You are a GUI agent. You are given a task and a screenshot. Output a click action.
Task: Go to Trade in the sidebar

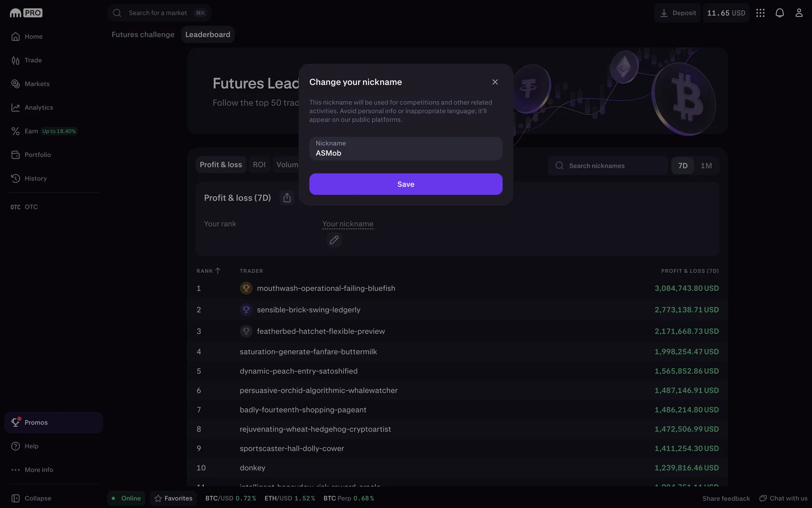click(x=33, y=60)
